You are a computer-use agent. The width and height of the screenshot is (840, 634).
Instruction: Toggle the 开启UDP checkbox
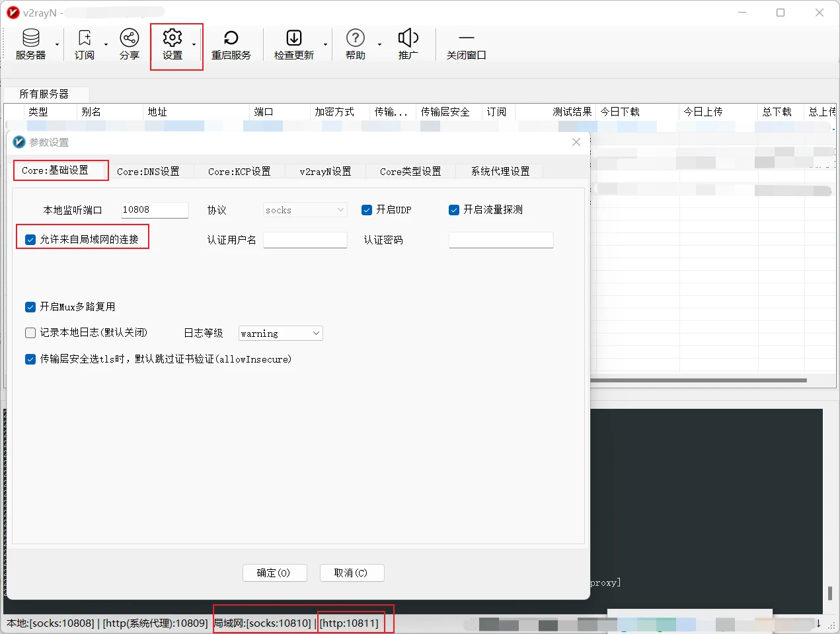pyautogui.click(x=367, y=210)
